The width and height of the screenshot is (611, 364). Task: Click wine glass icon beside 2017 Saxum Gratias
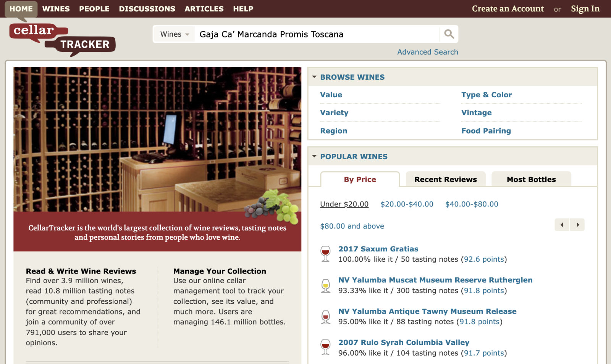click(x=325, y=254)
